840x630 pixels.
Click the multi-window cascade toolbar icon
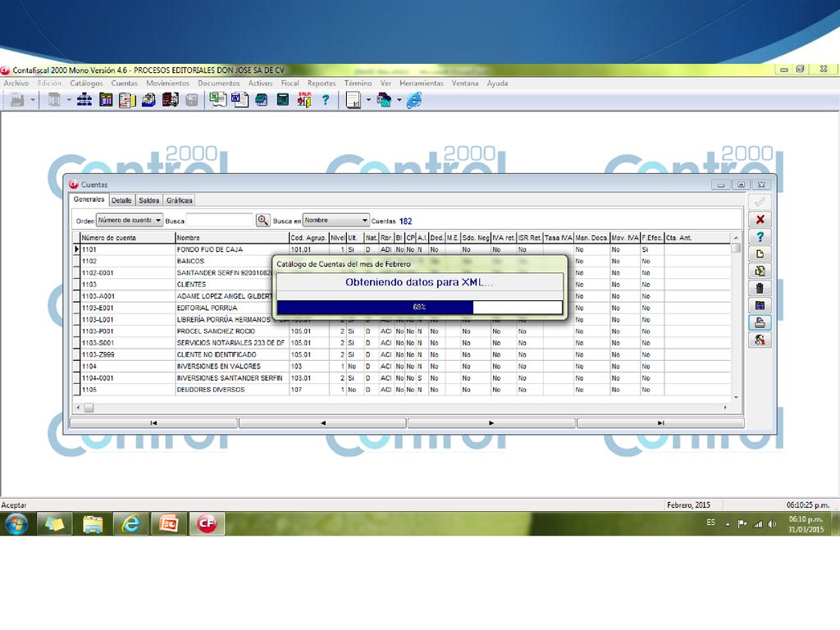pyautogui.click(x=384, y=100)
